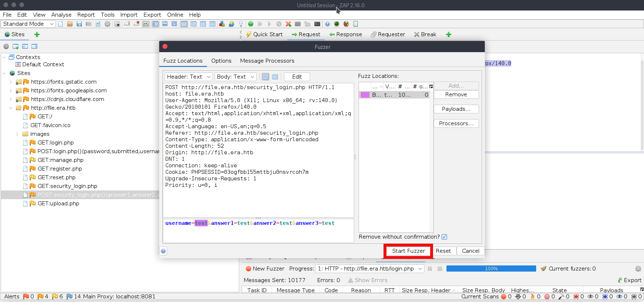Select GET:upload.php in Sites tree
644x302 pixels.
(58, 204)
